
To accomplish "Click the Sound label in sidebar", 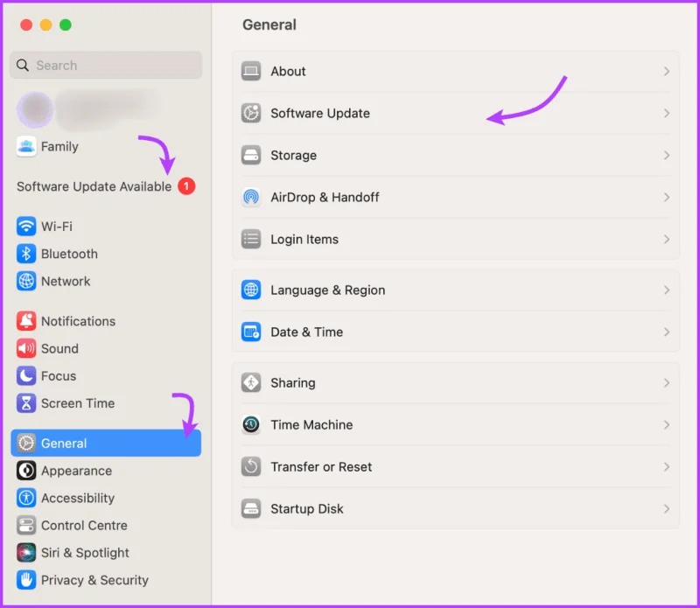I will point(59,349).
